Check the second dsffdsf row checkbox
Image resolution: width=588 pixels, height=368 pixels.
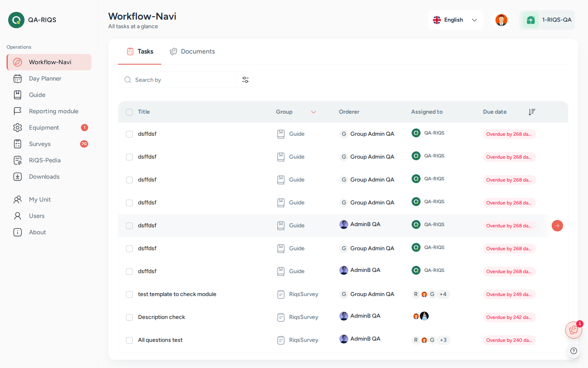(x=129, y=157)
